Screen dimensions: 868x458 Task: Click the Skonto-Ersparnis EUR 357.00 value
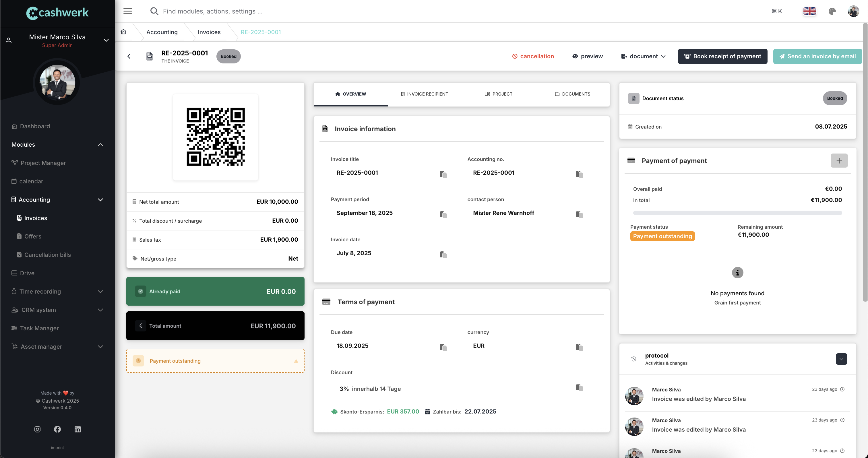(x=403, y=412)
